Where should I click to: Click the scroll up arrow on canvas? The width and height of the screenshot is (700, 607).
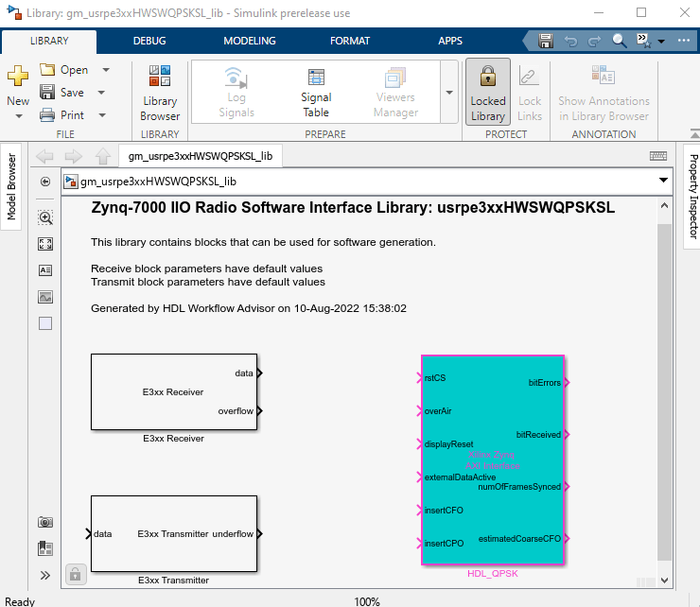[x=664, y=206]
